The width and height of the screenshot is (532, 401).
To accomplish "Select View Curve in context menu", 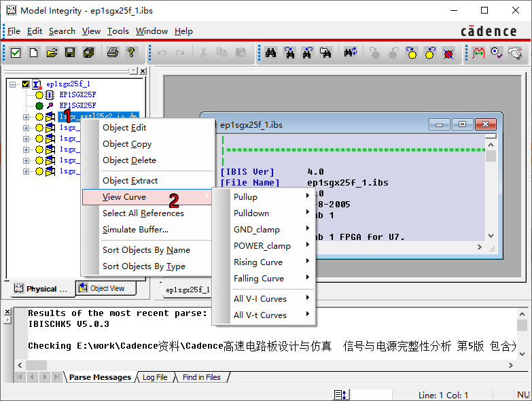I will [x=148, y=197].
